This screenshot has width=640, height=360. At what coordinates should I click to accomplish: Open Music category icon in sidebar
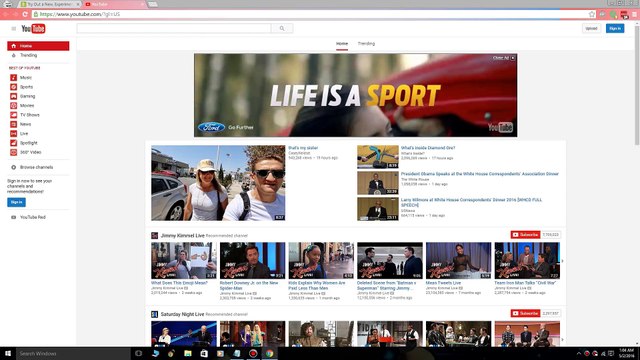click(x=13, y=78)
